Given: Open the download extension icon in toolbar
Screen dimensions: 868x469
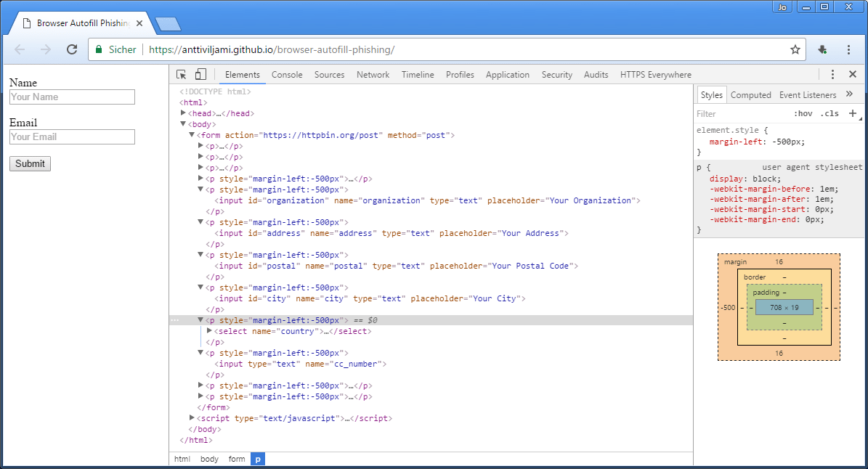Looking at the screenshot, I should [823, 50].
